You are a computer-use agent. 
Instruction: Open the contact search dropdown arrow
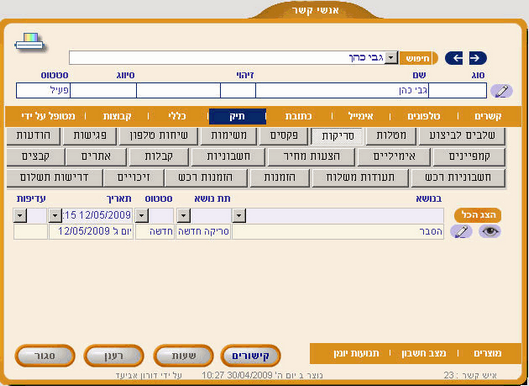[x=391, y=58]
